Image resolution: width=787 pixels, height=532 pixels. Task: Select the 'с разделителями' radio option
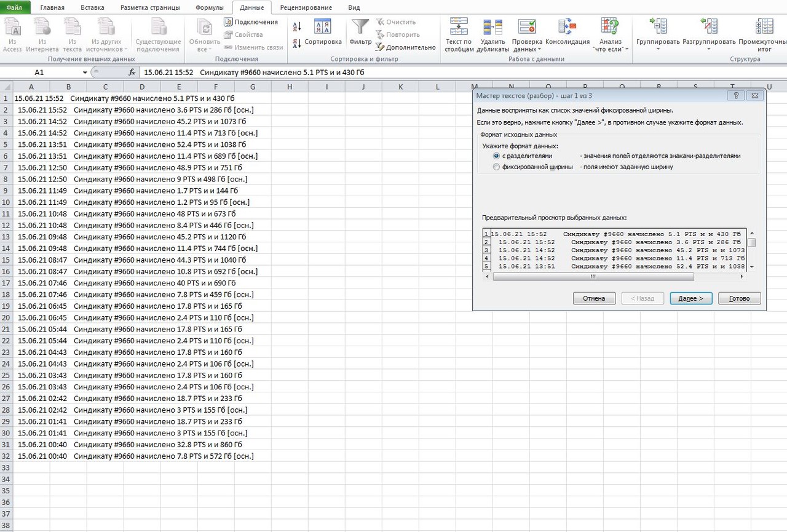(x=497, y=156)
